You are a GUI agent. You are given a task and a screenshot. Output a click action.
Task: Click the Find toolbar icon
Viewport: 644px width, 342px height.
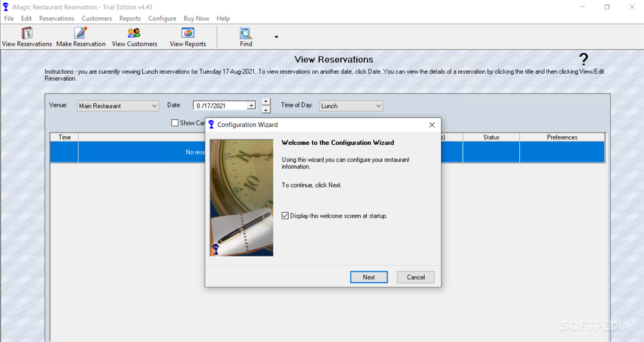click(x=246, y=33)
